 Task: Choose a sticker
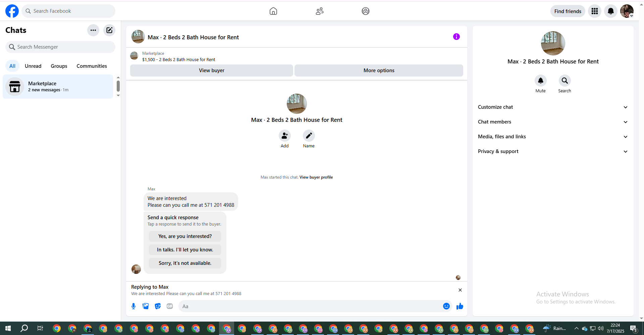coord(158,306)
